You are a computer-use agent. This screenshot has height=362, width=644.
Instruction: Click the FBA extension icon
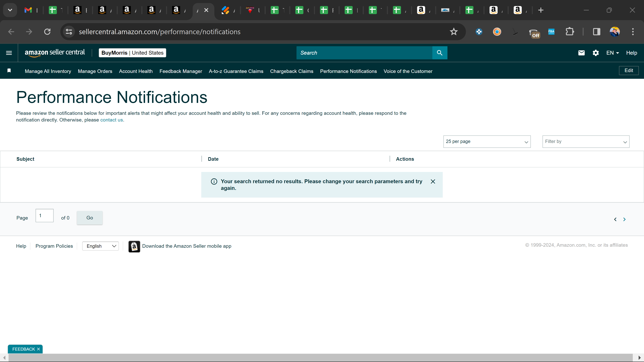click(x=551, y=32)
